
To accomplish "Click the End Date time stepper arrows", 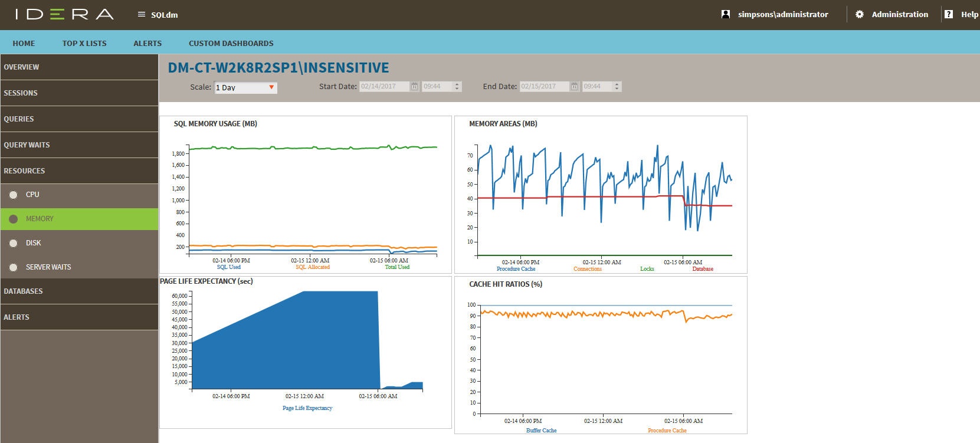I will point(617,87).
